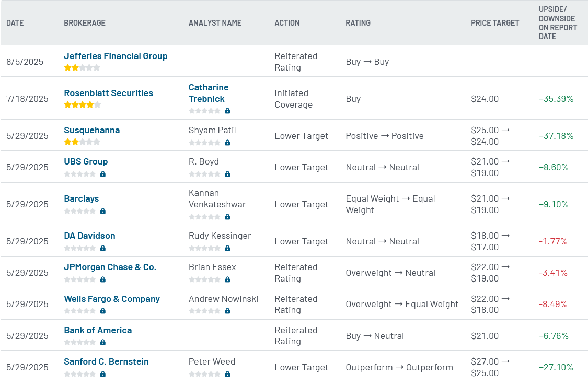
Task: Open DA Davidson brokerage link
Action: pyautogui.click(x=89, y=236)
